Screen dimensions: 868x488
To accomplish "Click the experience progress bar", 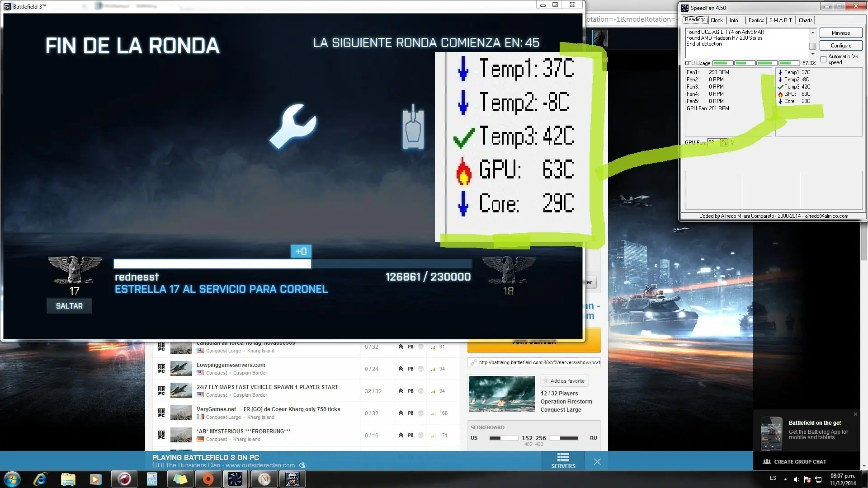I will (292, 264).
